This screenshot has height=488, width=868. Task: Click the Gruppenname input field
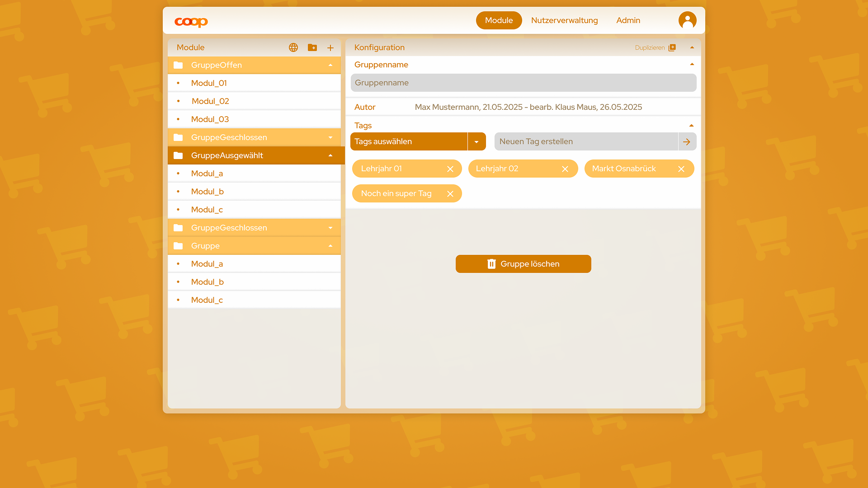[x=523, y=83]
